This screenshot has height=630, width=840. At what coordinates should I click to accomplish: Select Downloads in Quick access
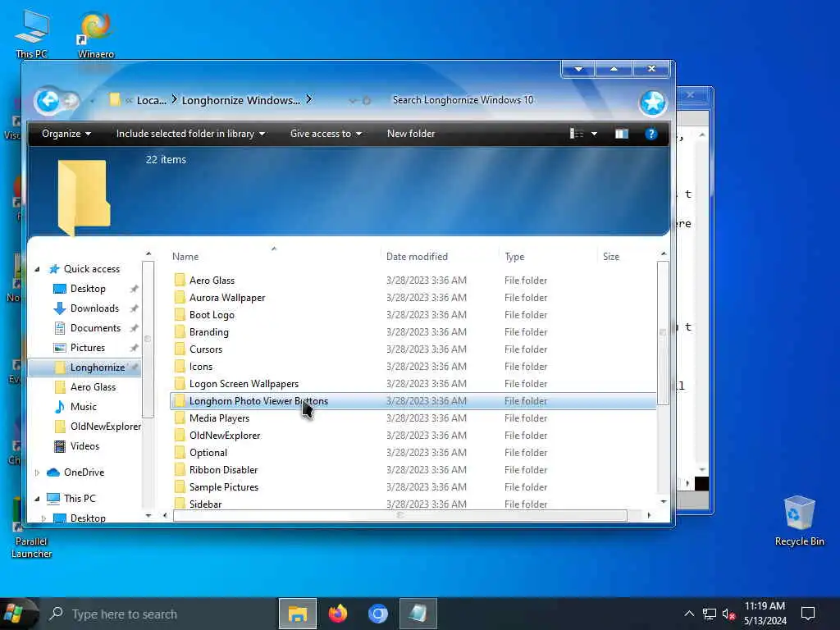pyautogui.click(x=94, y=308)
